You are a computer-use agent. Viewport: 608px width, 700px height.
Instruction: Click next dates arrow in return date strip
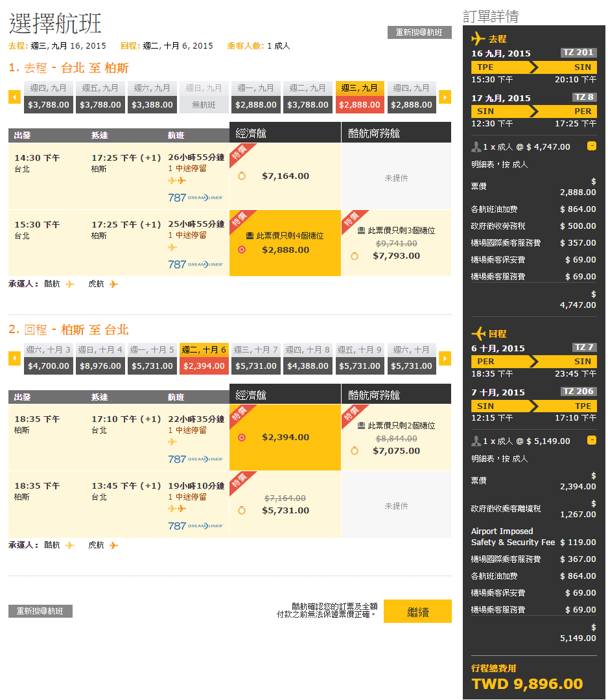(x=445, y=358)
